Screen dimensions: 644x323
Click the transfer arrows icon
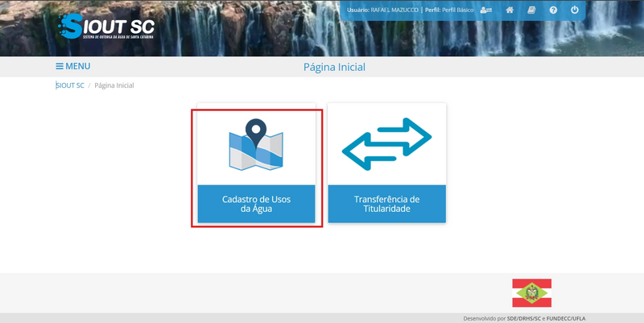(x=386, y=144)
